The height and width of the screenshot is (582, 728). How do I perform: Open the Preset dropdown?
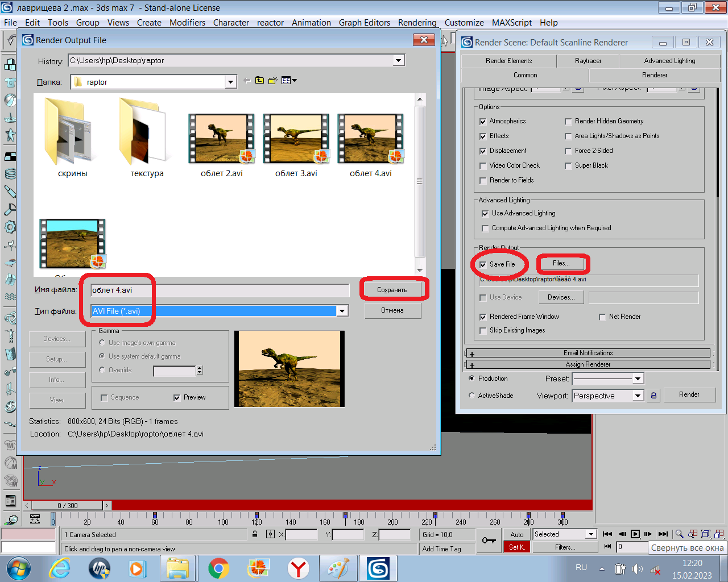(x=638, y=379)
